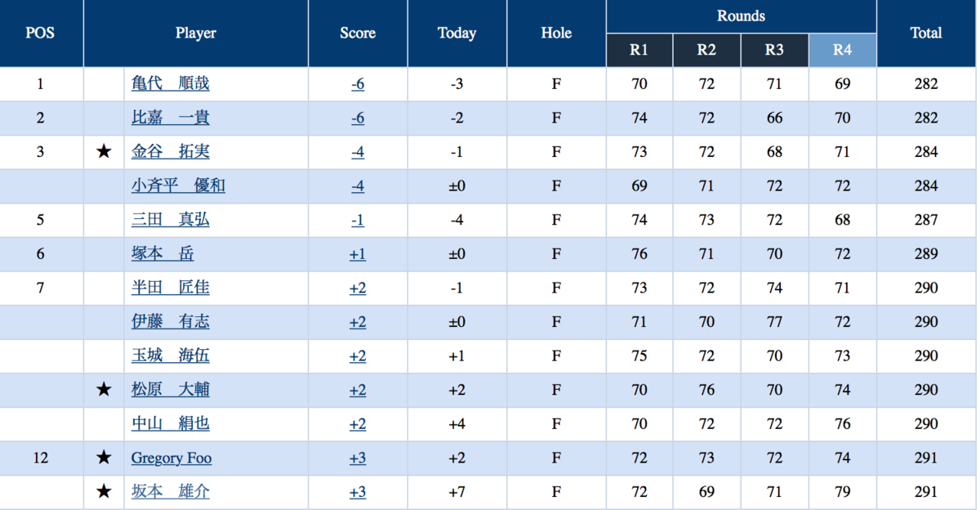980x510 pixels.
Task: Click the Player column header
Action: (x=196, y=34)
